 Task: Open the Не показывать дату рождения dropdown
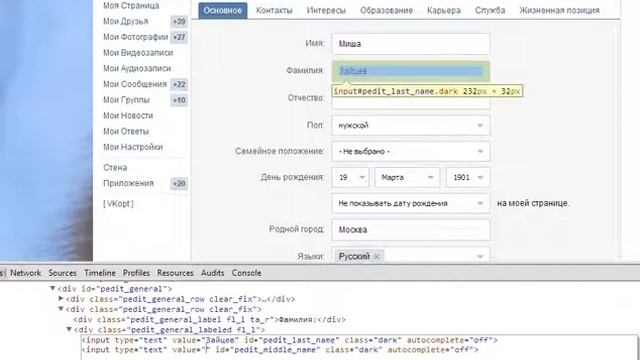pos(411,203)
